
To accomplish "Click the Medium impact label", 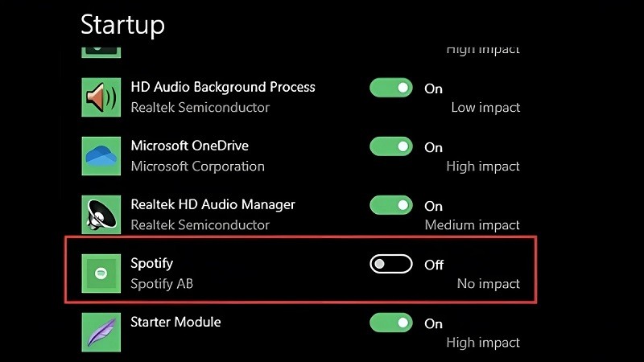I will pos(472,225).
